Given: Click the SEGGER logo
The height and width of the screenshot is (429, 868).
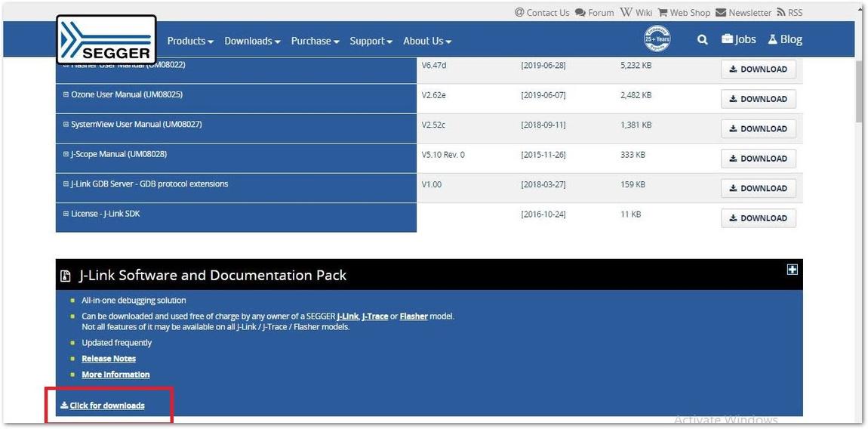Looking at the screenshot, I should (x=106, y=39).
